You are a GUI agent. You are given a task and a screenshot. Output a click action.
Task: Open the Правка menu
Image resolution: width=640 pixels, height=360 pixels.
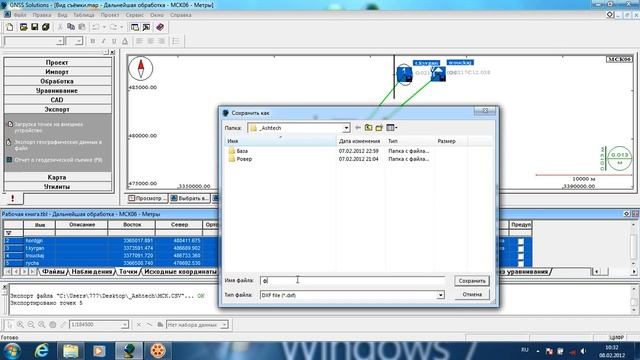tap(42, 15)
